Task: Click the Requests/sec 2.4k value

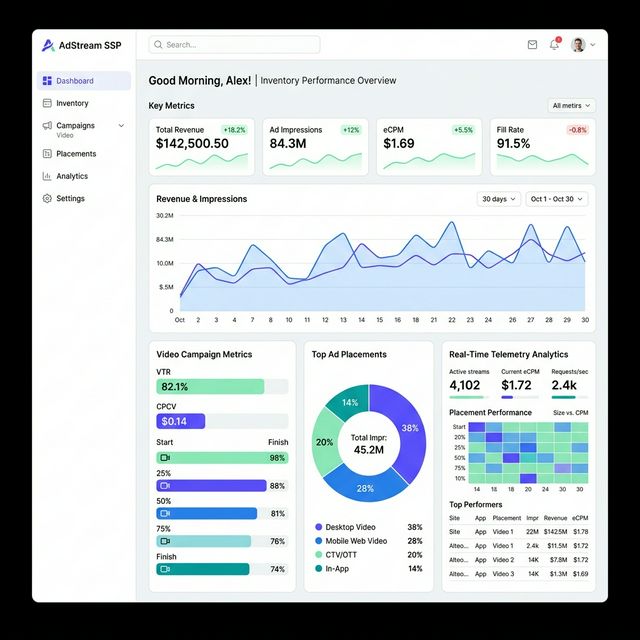Action: pos(564,385)
